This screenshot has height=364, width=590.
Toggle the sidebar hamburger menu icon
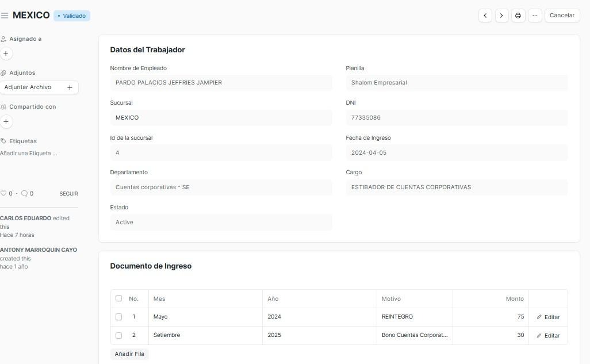tap(5, 16)
